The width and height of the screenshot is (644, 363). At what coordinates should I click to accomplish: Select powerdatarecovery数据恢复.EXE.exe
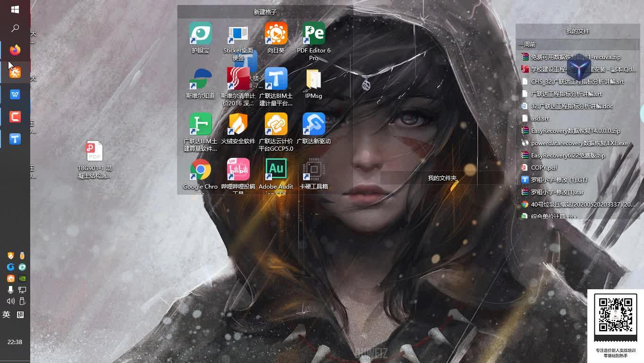pos(575,143)
